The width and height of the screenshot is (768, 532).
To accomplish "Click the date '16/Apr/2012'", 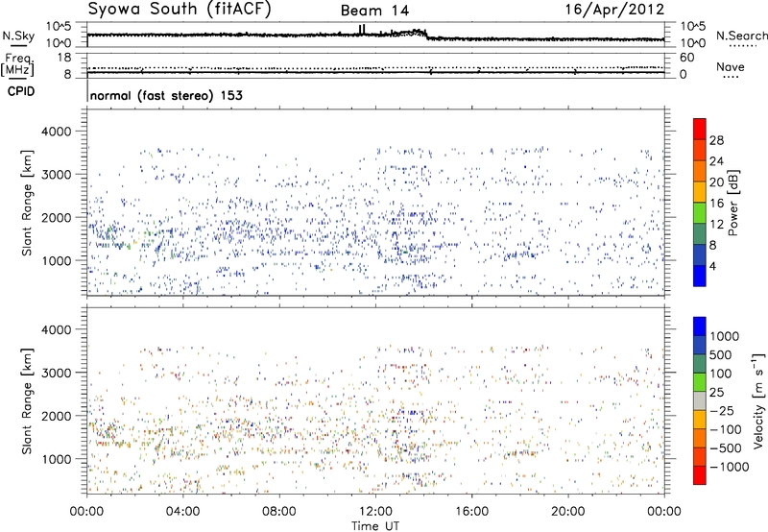I will 615,10.
